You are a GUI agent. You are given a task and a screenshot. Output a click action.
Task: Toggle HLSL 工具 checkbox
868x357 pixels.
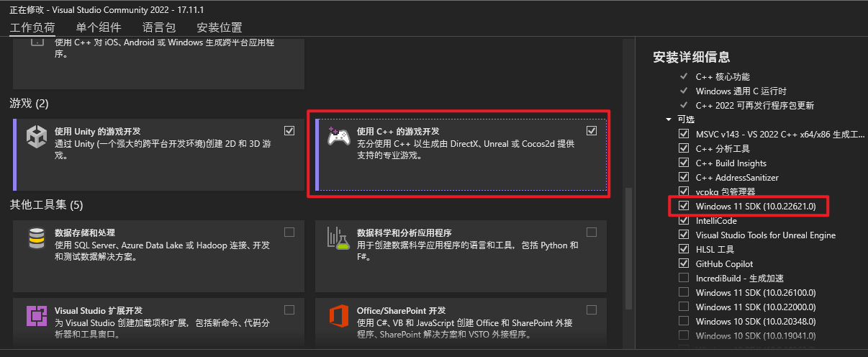pos(684,250)
